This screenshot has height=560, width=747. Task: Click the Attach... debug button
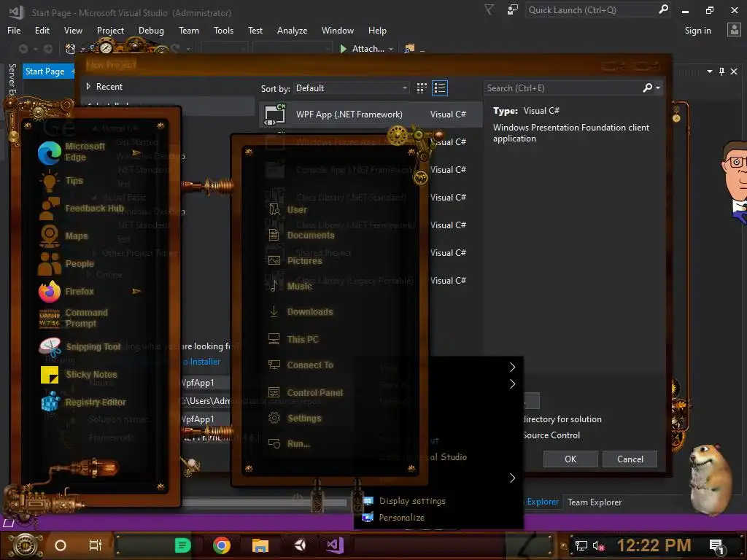point(362,49)
